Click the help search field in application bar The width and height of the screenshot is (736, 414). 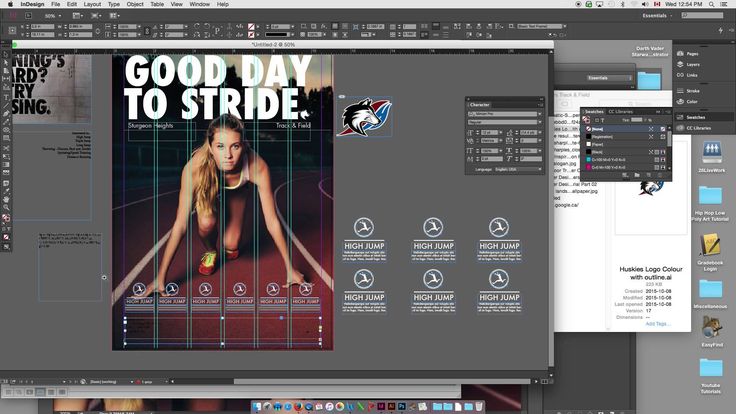click(703, 15)
